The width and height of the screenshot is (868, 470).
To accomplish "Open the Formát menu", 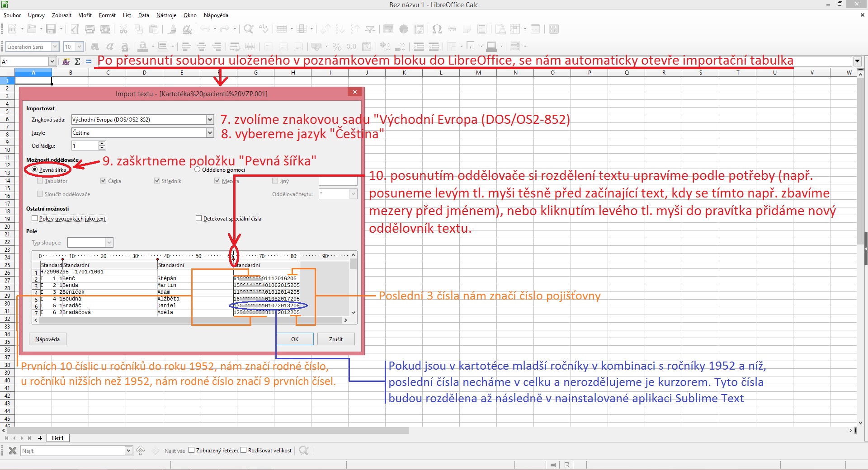I will 107,15.
